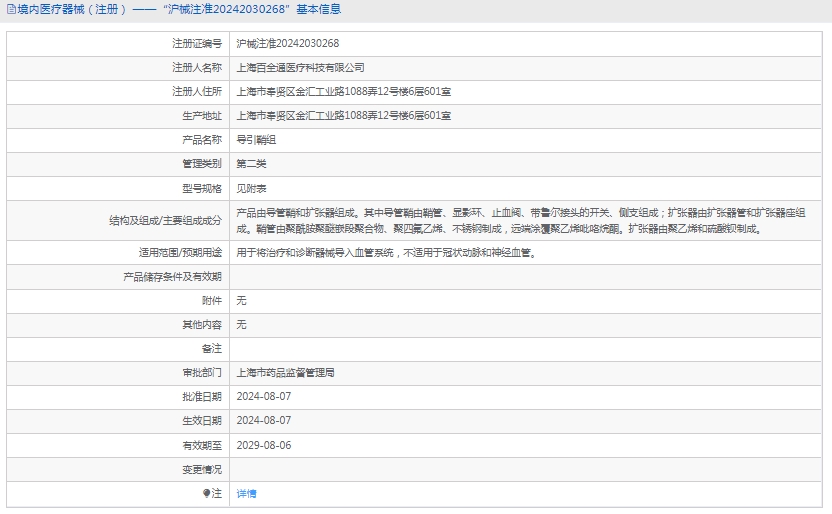Click registrant name 上海百全通医疗科技有限公司
The image size is (832, 514).
point(300,67)
